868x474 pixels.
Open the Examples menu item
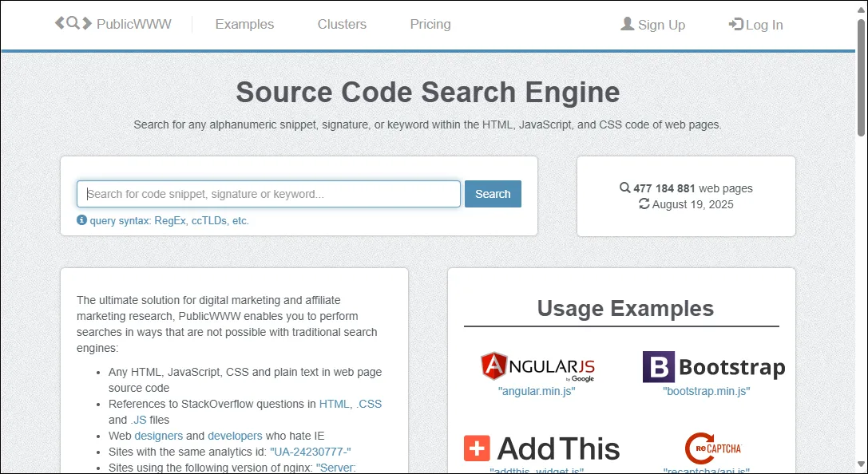click(x=244, y=24)
